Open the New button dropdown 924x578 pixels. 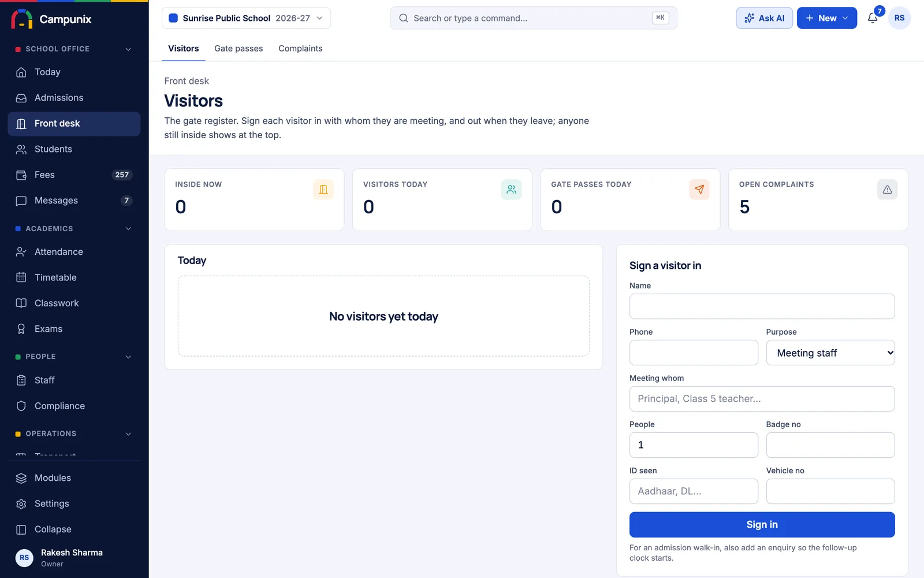click(827, 18)
